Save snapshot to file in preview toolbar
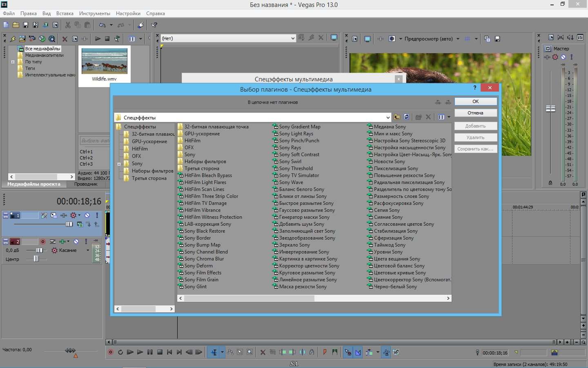 coord(497,39)
